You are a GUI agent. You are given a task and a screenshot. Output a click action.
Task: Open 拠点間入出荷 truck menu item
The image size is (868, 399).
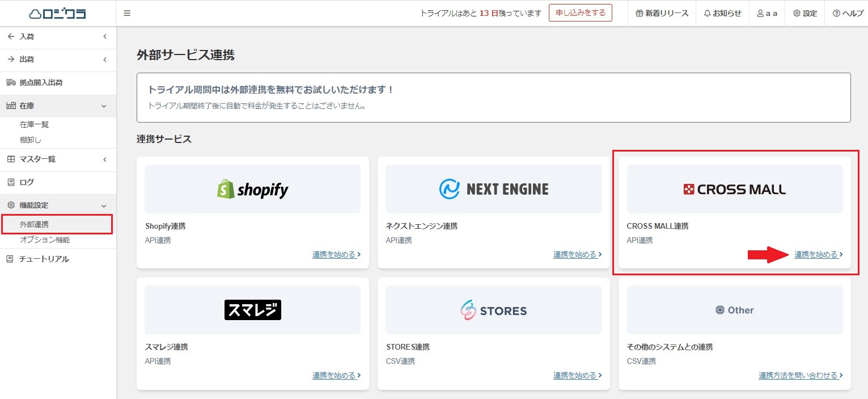pos(41,82)
